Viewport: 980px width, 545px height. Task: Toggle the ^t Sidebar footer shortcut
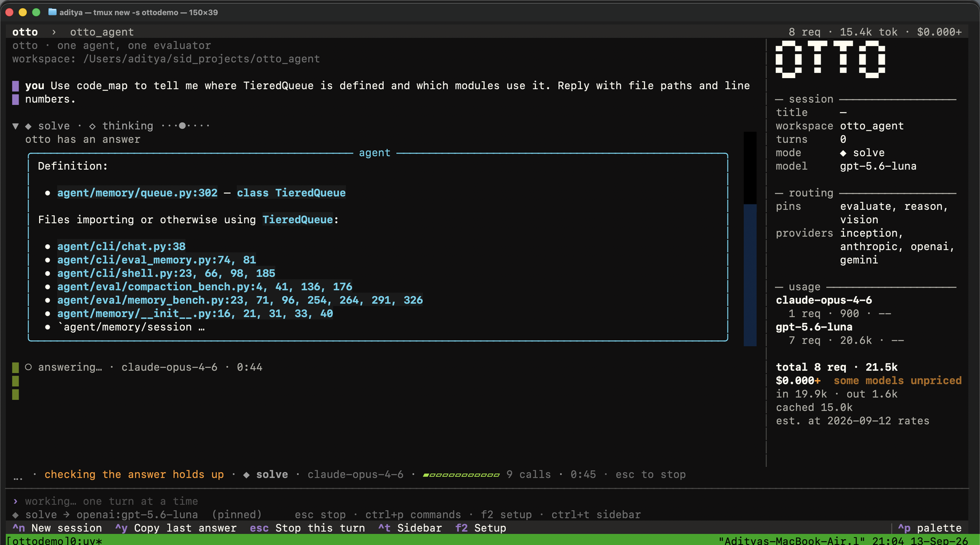[x=410, y=528]
